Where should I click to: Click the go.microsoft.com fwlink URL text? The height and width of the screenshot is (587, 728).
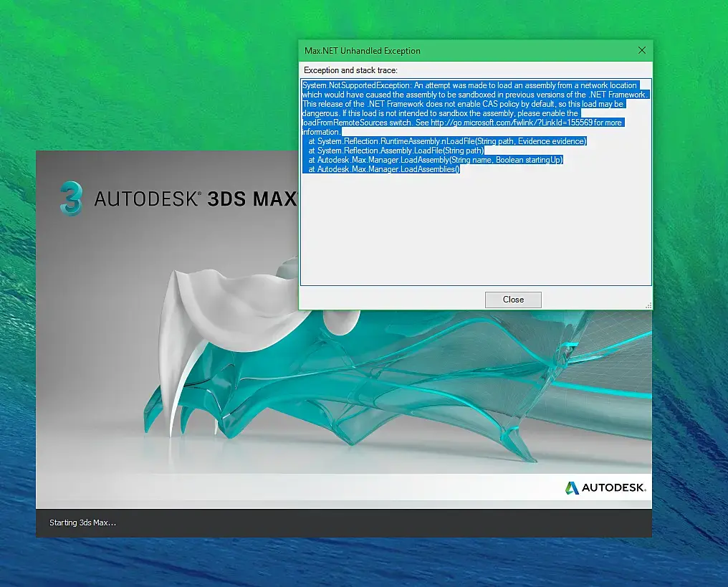[512, 123]
